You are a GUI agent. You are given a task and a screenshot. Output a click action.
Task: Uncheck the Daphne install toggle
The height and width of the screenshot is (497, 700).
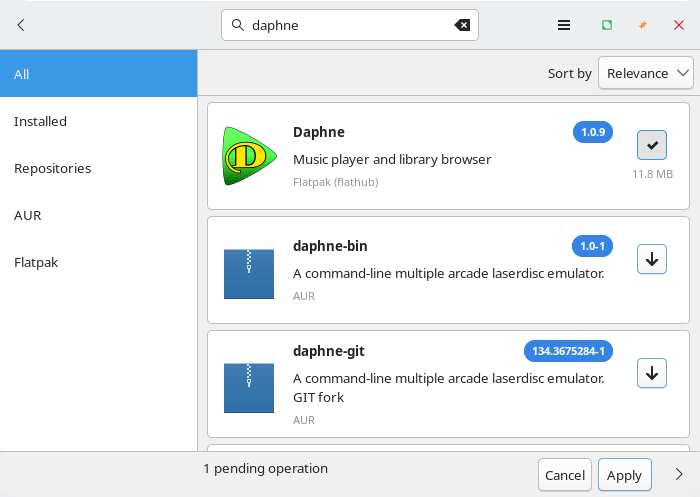pos(652,145)
